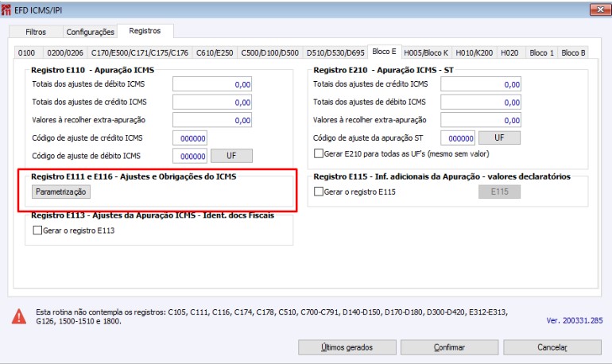Viewport: 612px width, 364px height.
Task: Select the Registros tab
Action: point(145,31)
